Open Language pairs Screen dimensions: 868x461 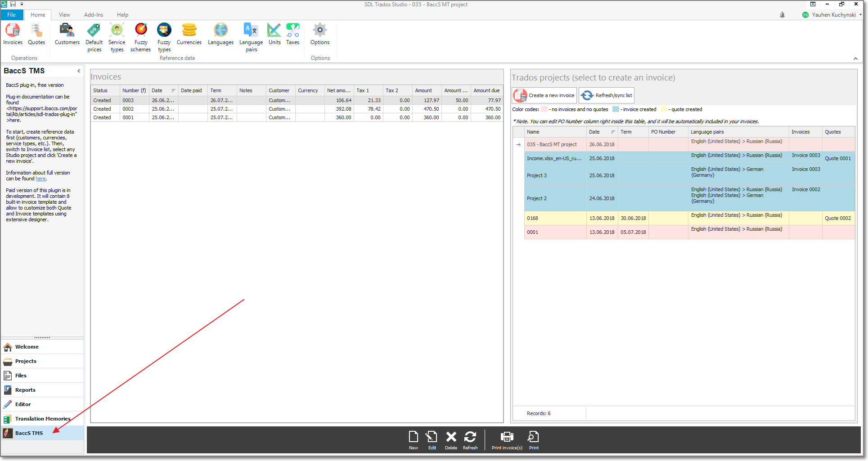pos(251,38)
